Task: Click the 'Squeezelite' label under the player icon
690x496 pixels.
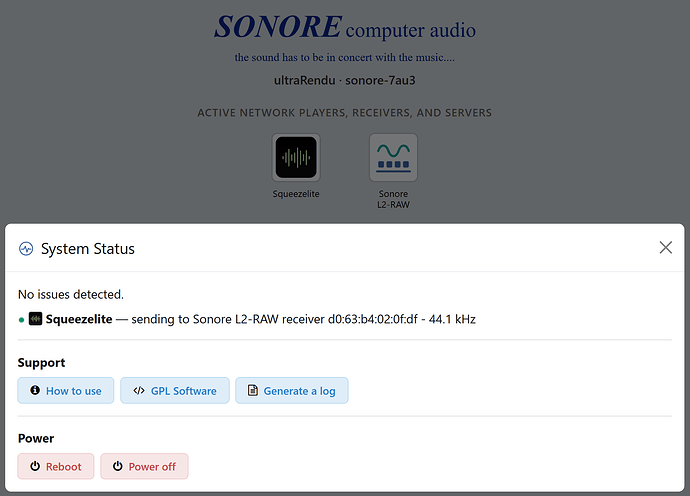Action: coord(296,194)
